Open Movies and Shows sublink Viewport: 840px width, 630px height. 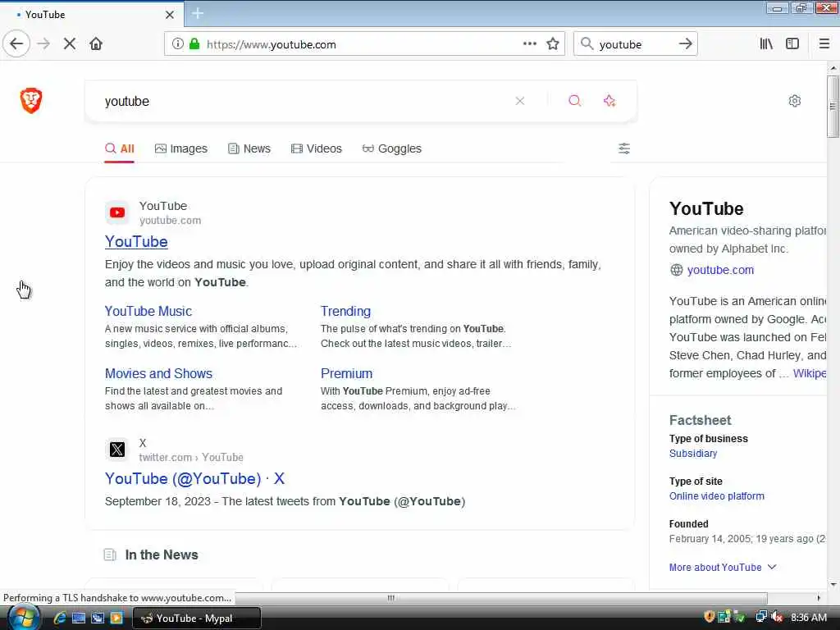(x=158, y=373)
